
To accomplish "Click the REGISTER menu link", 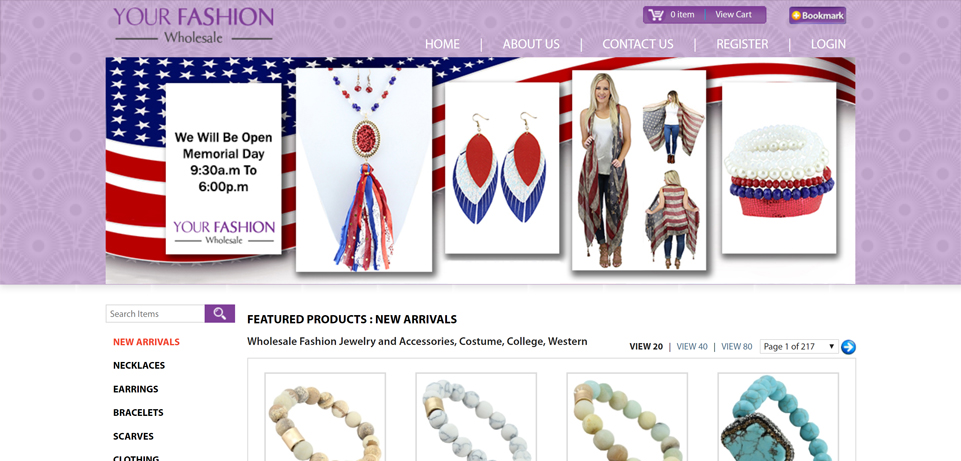I will (742, 44).
